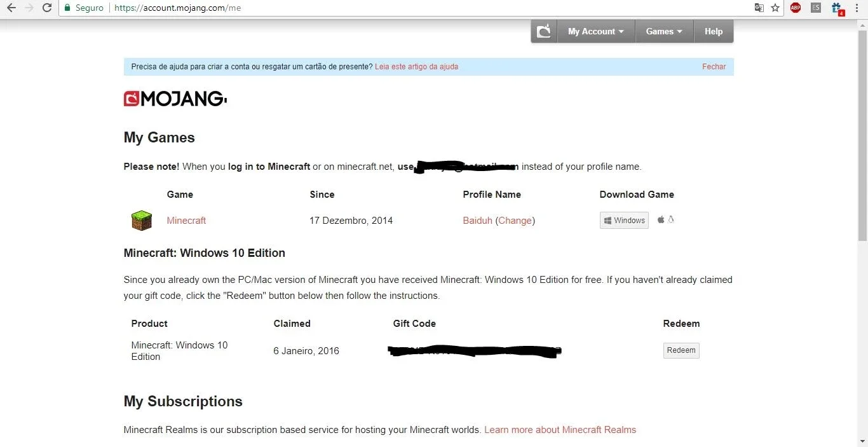
Task: Download Minecraft for Mac via Apple icon
Action: (661, 219)
